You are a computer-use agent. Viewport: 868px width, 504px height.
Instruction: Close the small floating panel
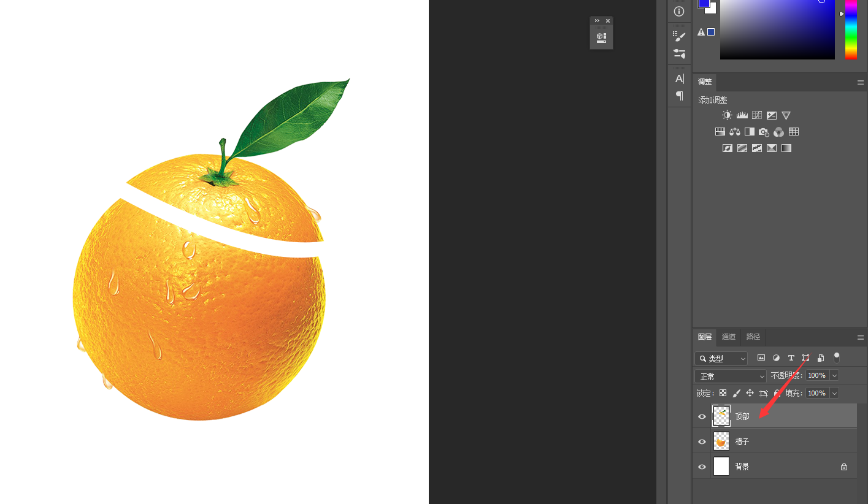(608, 21)
